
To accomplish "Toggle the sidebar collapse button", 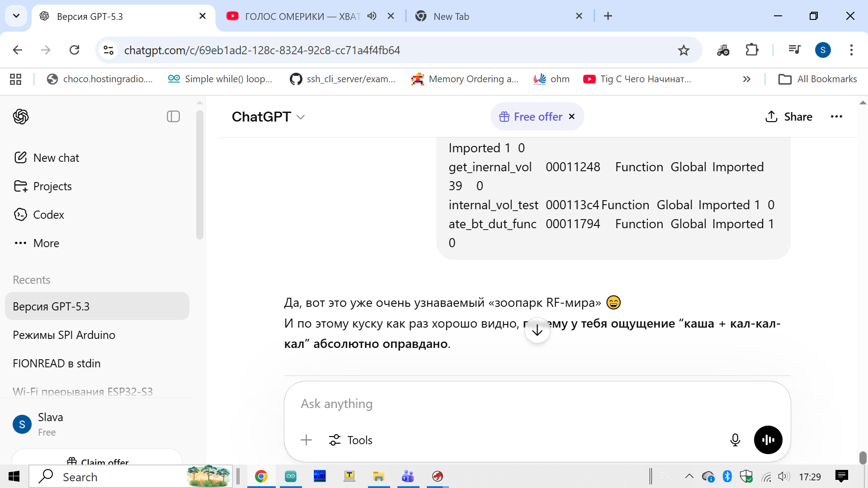I will coord(173,117).
